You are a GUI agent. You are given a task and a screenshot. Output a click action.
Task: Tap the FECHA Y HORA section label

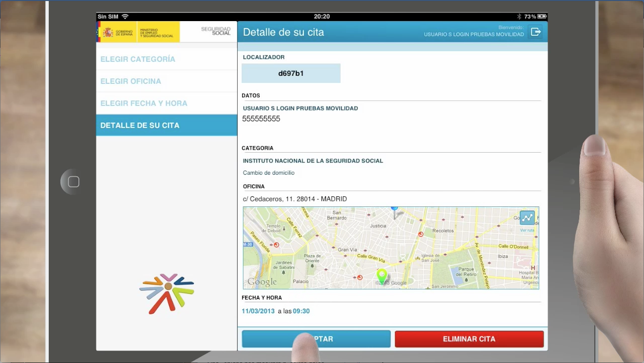pos(262,298)
